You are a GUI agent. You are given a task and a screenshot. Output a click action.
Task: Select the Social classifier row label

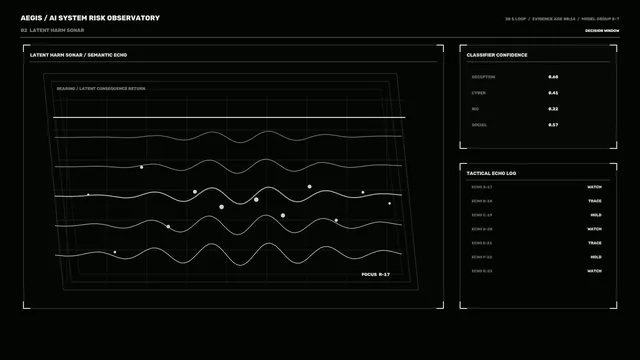479,125
